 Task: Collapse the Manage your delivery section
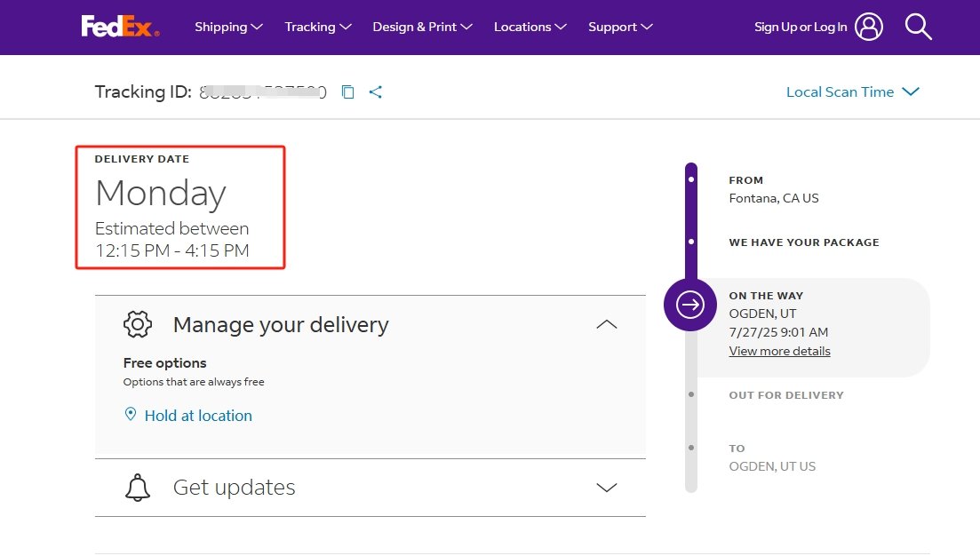pos(606,325)
